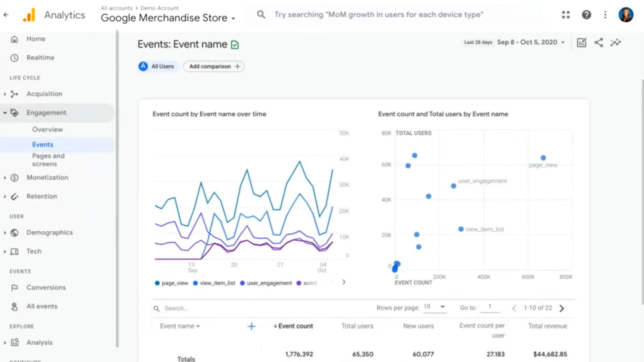
Task: Expand the Acquisition section arrow
Action: click(5, 94)
